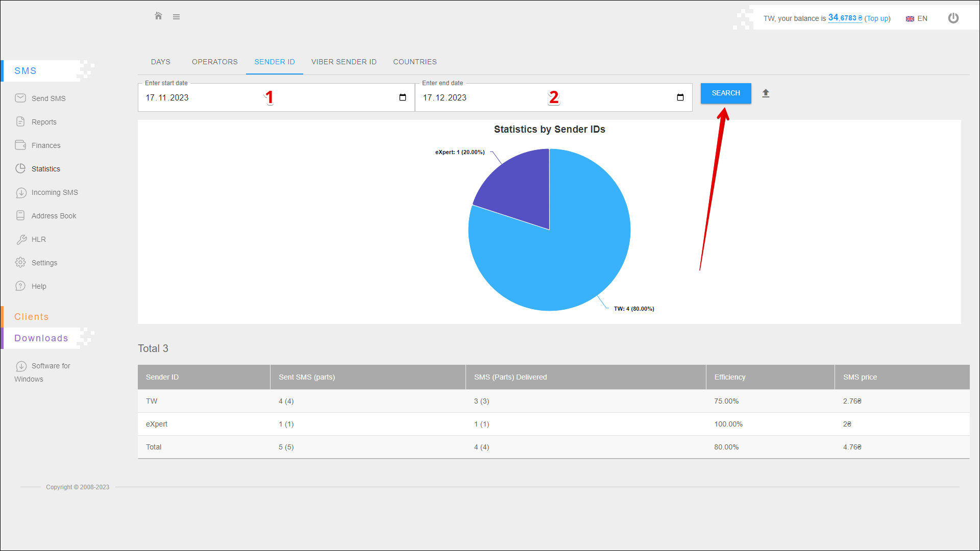Open start date calendar picker
Viewport: 980px width, 551px height.
403,97
